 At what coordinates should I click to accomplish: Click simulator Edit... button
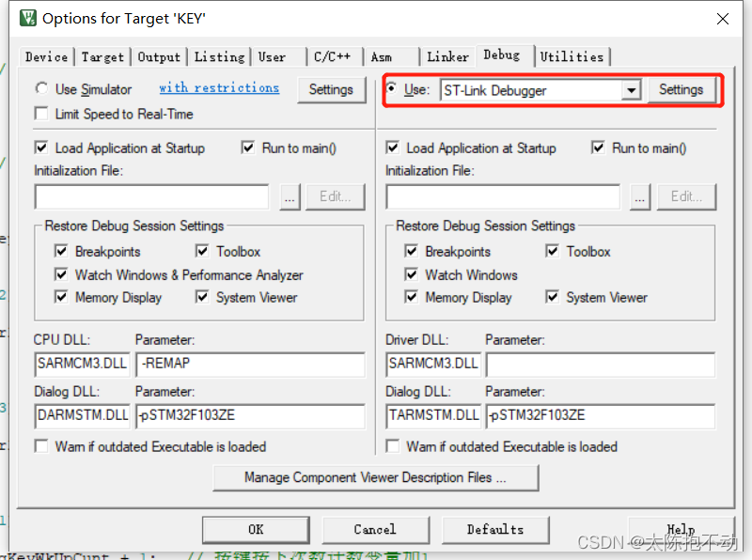pyautogui.click(x=336, y=196)
